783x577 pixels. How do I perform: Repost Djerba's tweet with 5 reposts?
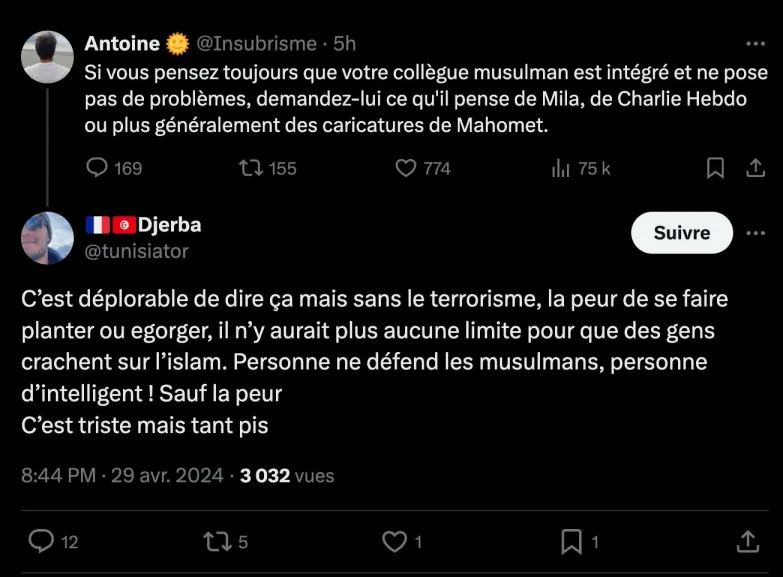click(x=216, y=541)
